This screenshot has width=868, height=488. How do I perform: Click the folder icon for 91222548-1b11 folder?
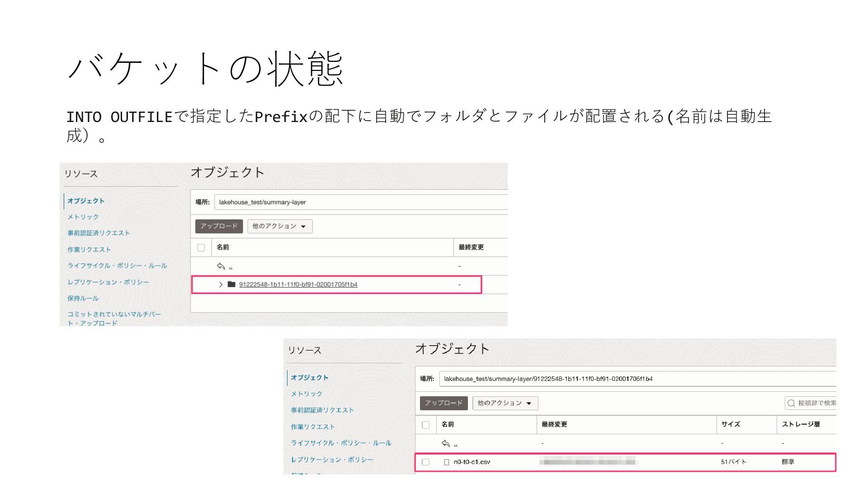231,284
